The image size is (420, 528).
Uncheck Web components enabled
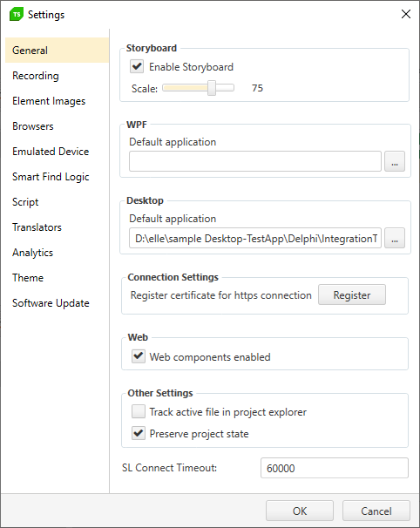[x=139, y=356]
